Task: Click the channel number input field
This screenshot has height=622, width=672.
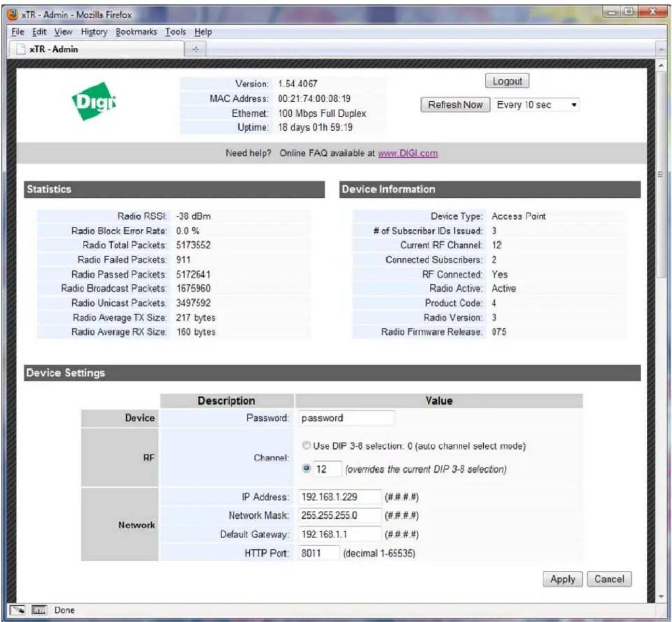Action: coord(328,469)
